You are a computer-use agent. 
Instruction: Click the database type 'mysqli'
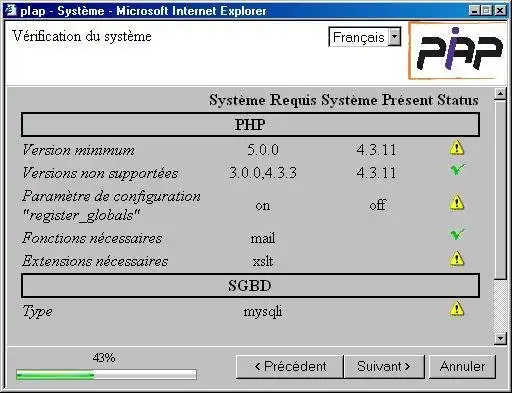pyautogui.click(x=263, y=312)
